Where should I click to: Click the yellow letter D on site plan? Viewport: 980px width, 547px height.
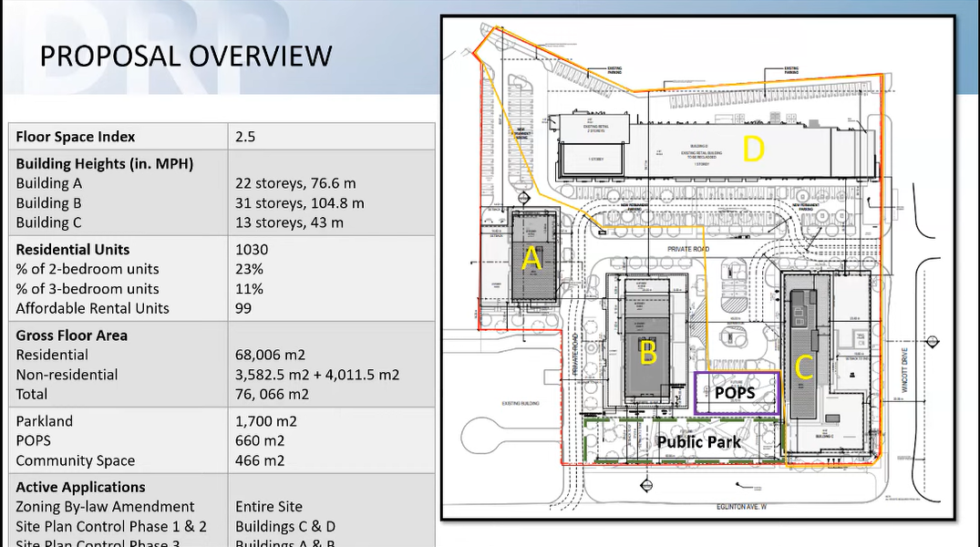[x=753, y=150]
